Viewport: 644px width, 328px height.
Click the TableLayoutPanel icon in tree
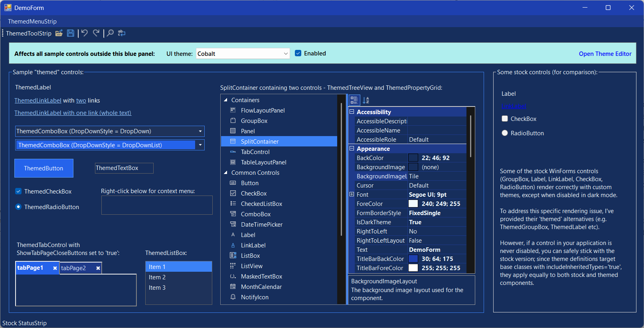tap(233, 162)
